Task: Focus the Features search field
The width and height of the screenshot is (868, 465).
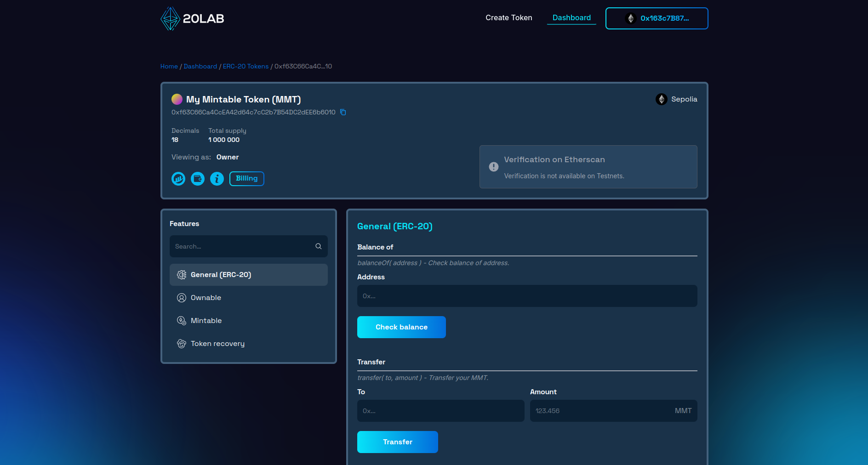Action: click(249, 246)
